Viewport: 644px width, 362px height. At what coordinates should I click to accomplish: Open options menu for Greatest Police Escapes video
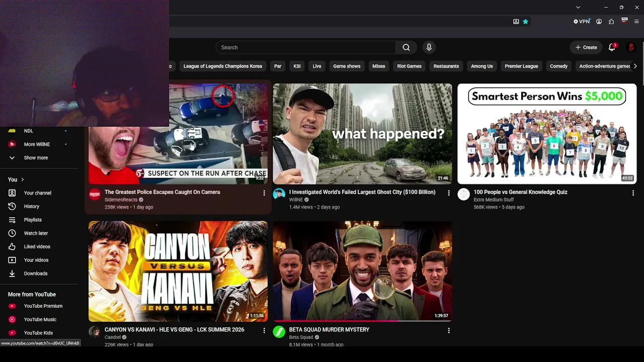[264, 193]
